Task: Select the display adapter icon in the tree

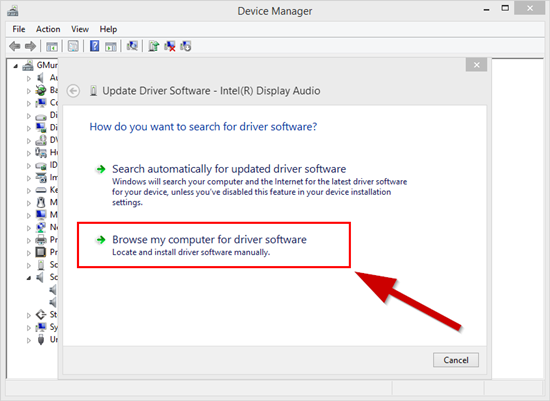Action: coord(41,128)
